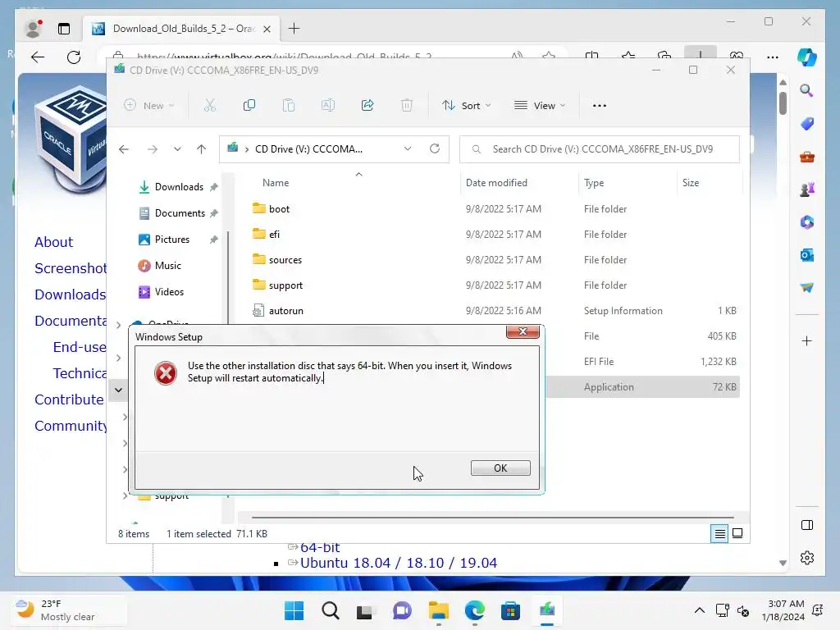Open the New dropdown in Explorer

tap(149, 106)
